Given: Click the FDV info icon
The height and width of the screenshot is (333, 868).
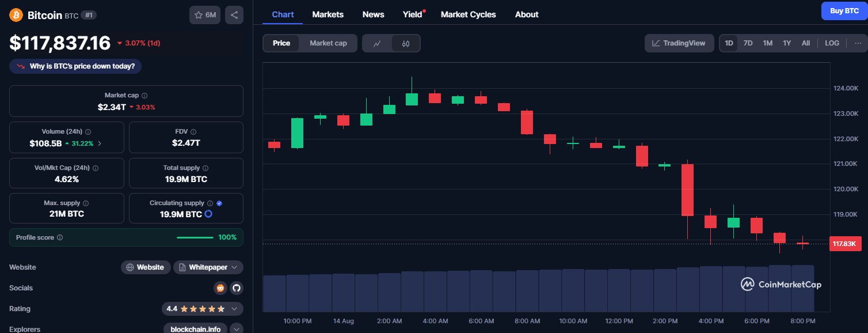Looking at the screenshot, I should tap(193, 132).
